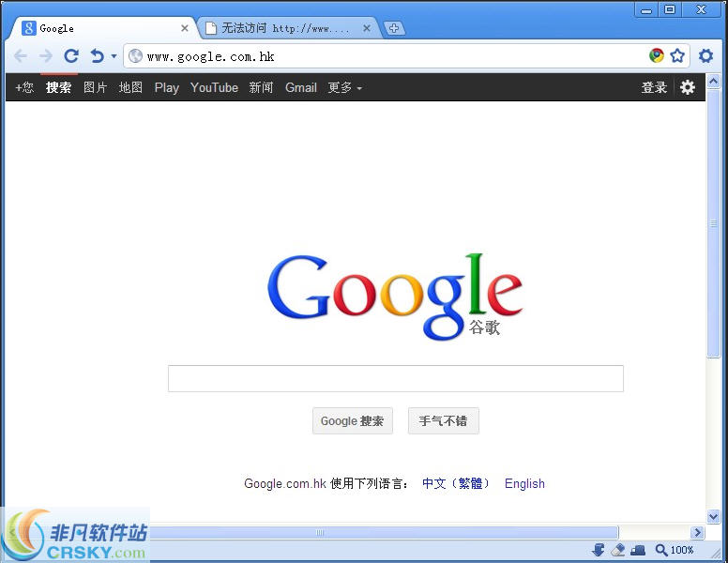728x563 pixels.
Task: Focus the Google search input box
Action: [396, 378]
